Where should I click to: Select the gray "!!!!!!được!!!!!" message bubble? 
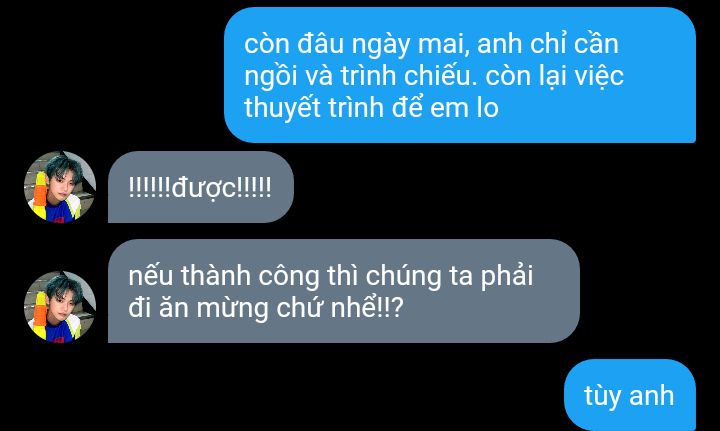201,187
